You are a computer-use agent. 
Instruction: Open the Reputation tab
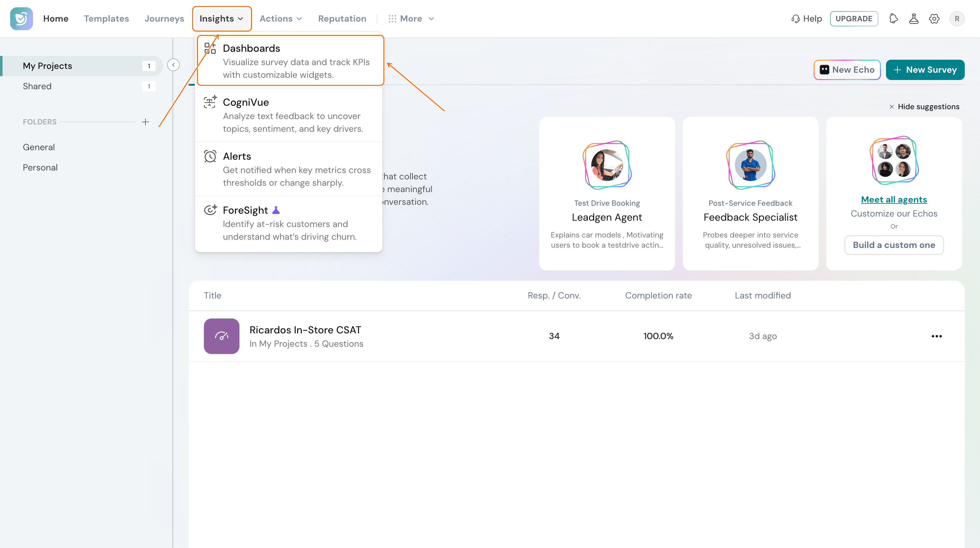[x=342, y=19]
